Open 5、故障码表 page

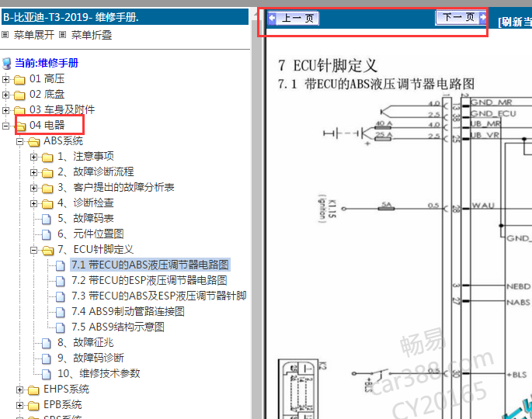85,218
